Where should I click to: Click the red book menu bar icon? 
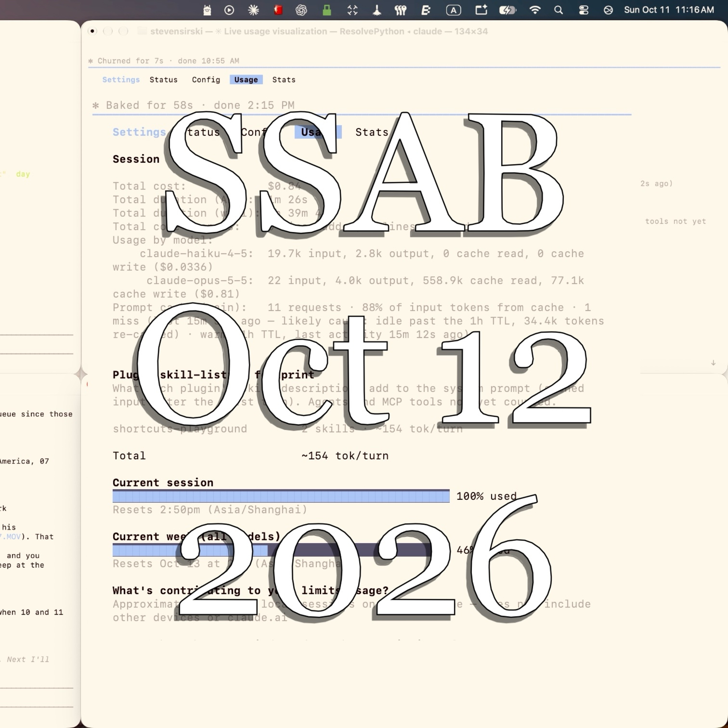click(278, 10)
